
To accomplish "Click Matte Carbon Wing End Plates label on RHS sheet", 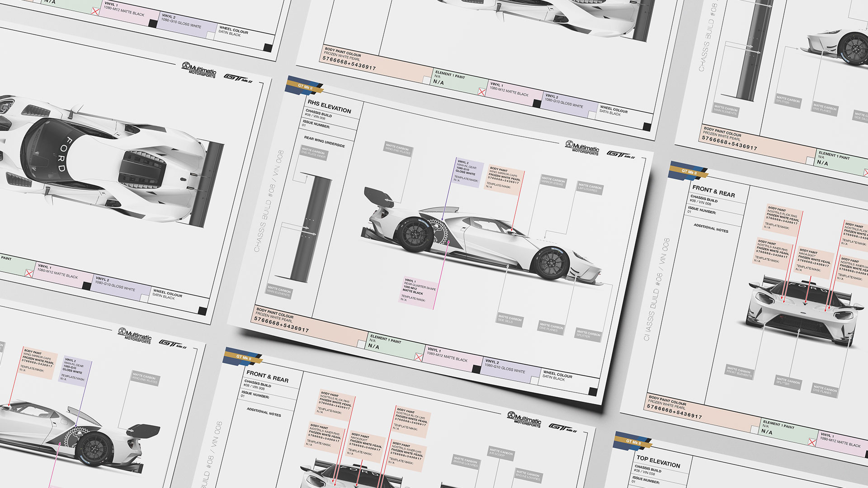I will (398, 150).
